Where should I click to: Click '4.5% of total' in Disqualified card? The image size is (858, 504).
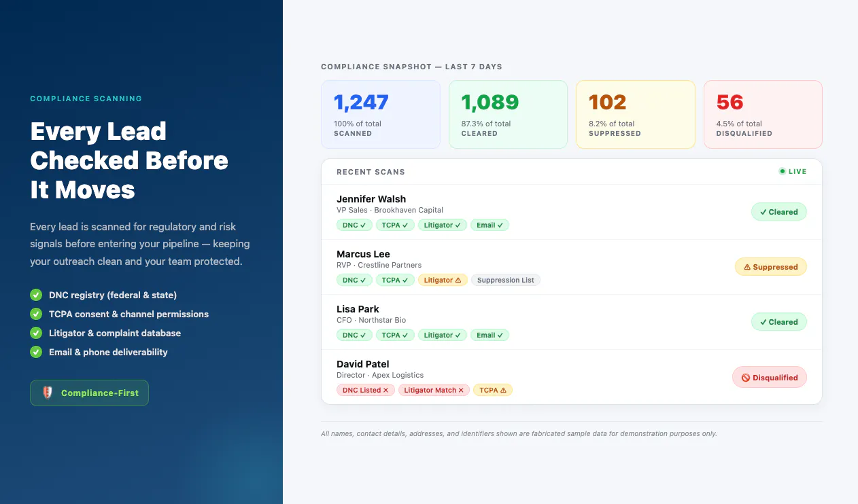point(739,124)
